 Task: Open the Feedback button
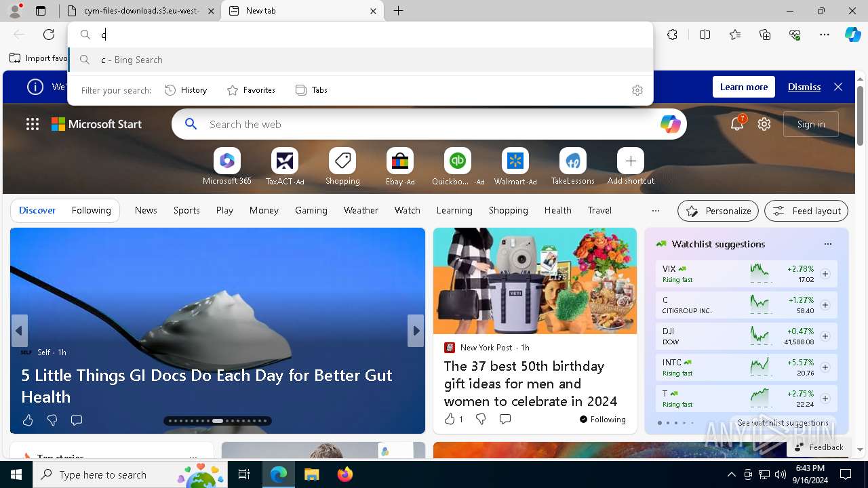pyautogui.click(x=818, y=447)
